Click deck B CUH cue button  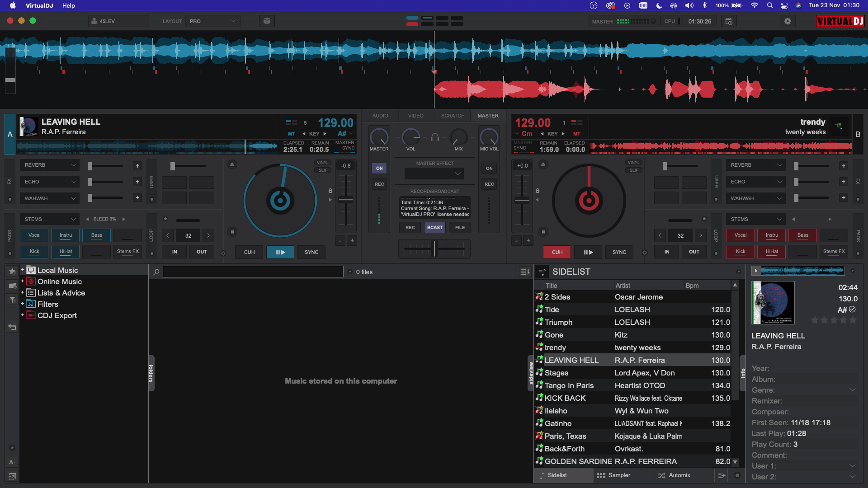[557, 252]
